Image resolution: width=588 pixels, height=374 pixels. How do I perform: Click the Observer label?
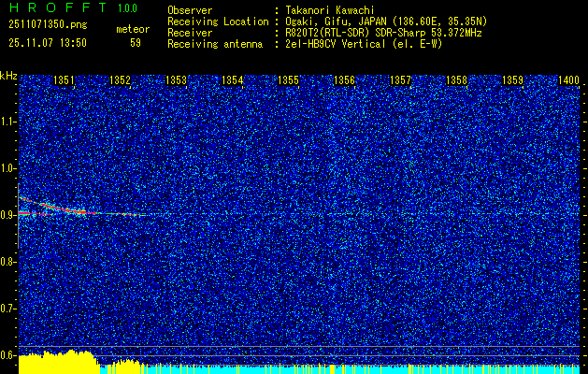pos(190,10)
